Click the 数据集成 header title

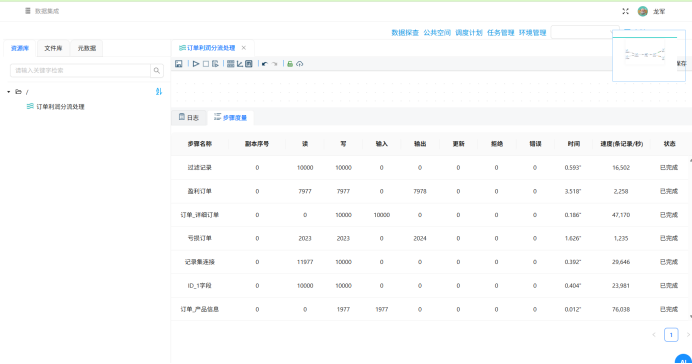(47, 11)
